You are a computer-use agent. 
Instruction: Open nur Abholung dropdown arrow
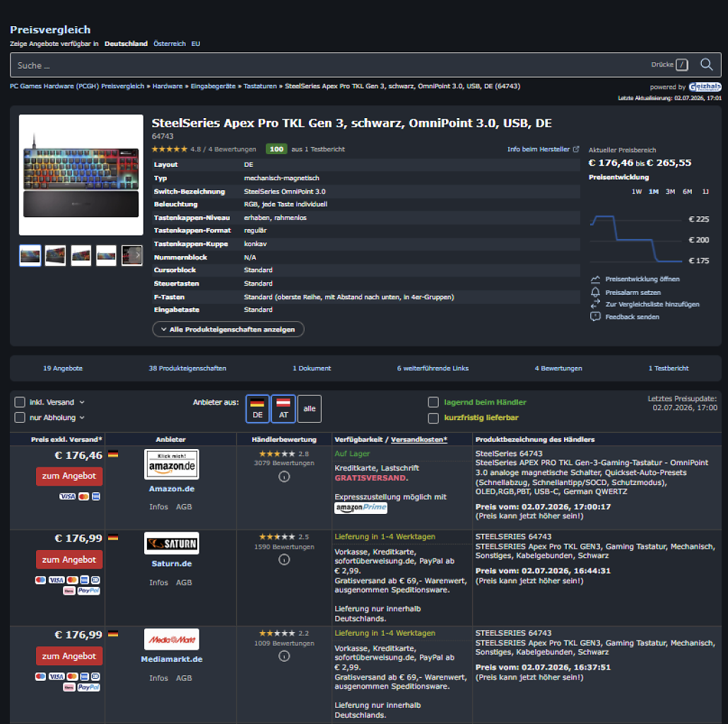82,417
